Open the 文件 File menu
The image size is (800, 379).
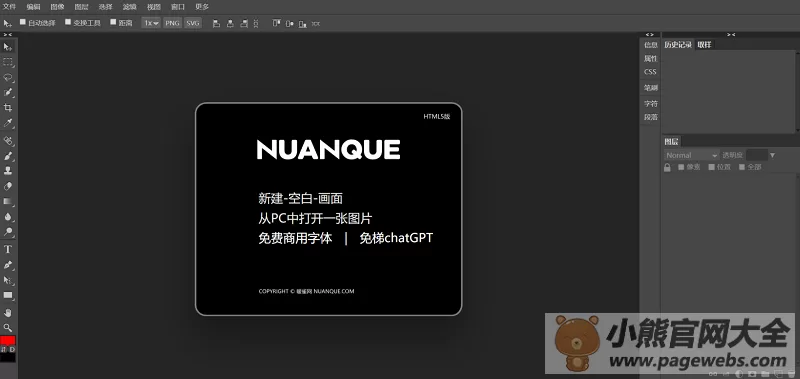pyautogui.click(x=9, y=7)
